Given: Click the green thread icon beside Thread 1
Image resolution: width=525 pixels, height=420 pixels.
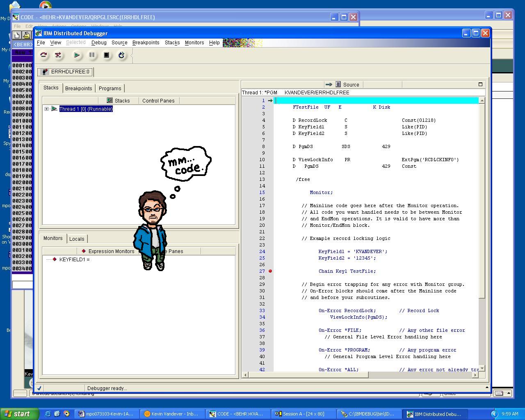Looking at the screenshot, I should (54, 109).
